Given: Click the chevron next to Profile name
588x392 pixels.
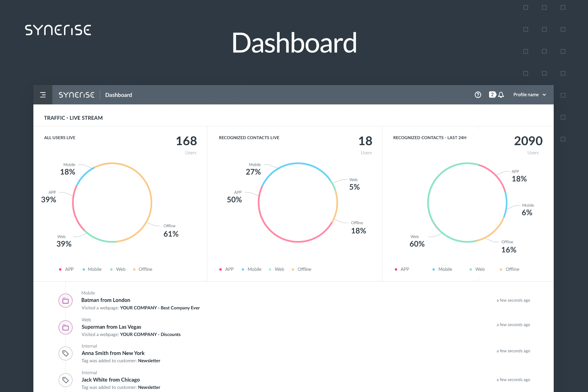Looking at the screenshot, I should [x=544, y=95].
